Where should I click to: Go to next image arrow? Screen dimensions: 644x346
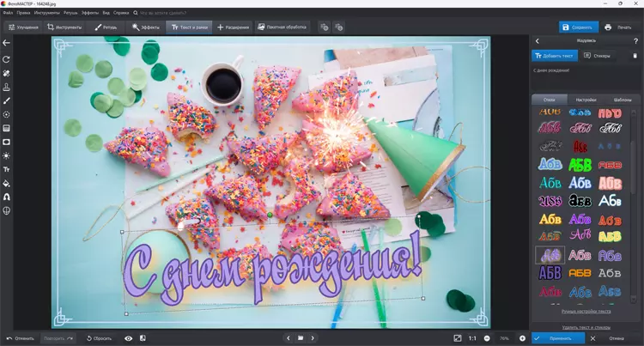(x=313, y=338)
